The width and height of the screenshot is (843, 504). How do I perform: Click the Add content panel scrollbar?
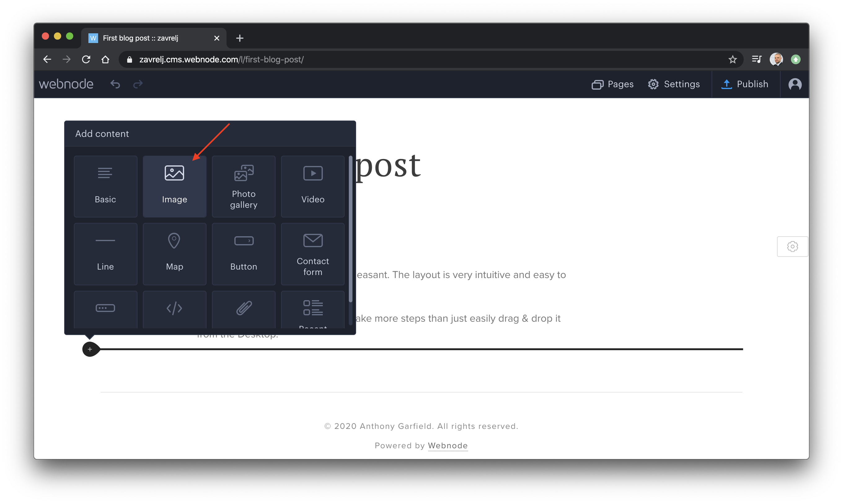point(351,229)
